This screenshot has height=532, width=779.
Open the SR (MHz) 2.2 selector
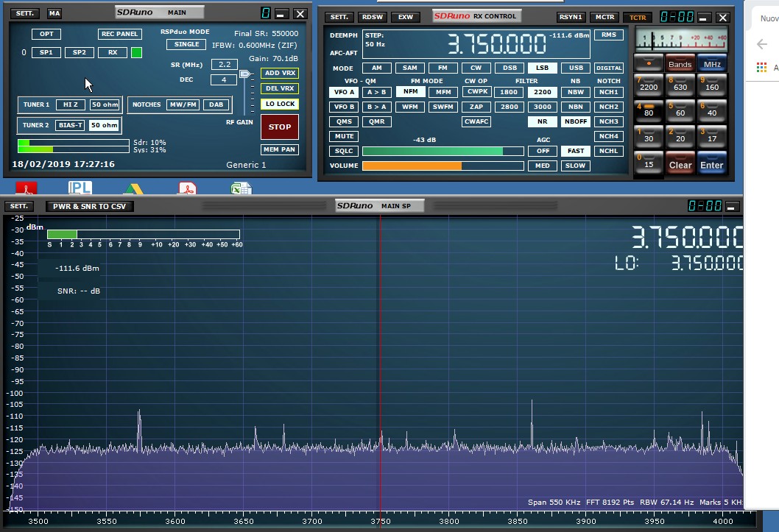[225, 64]
